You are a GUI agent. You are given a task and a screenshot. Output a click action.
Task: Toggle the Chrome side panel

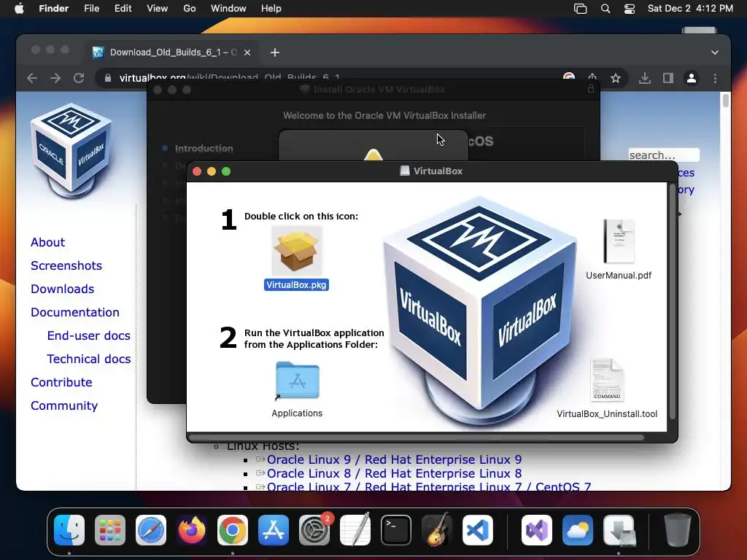(668, 78)
